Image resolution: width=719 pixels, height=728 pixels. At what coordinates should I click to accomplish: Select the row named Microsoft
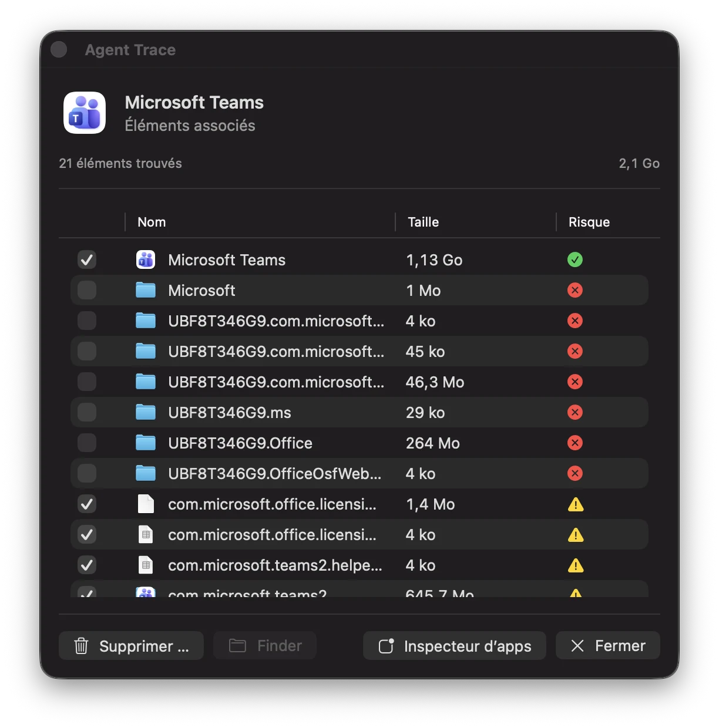(201, 291)
